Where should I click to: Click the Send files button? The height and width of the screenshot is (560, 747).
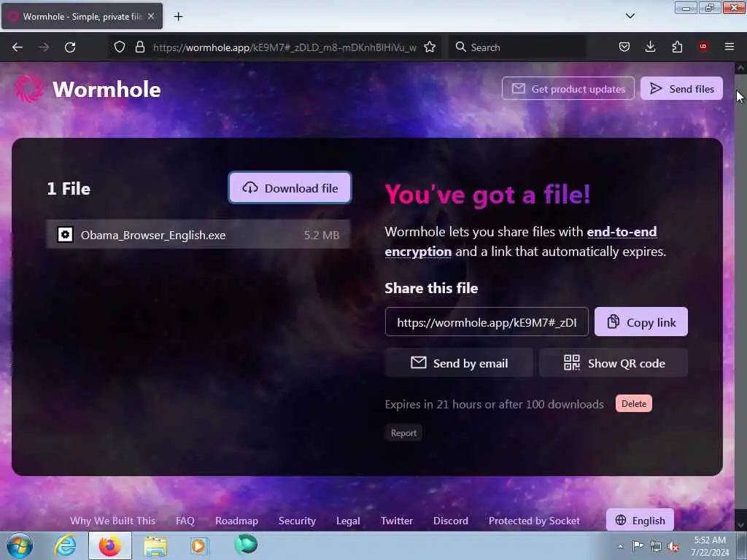tap(682, 88)
